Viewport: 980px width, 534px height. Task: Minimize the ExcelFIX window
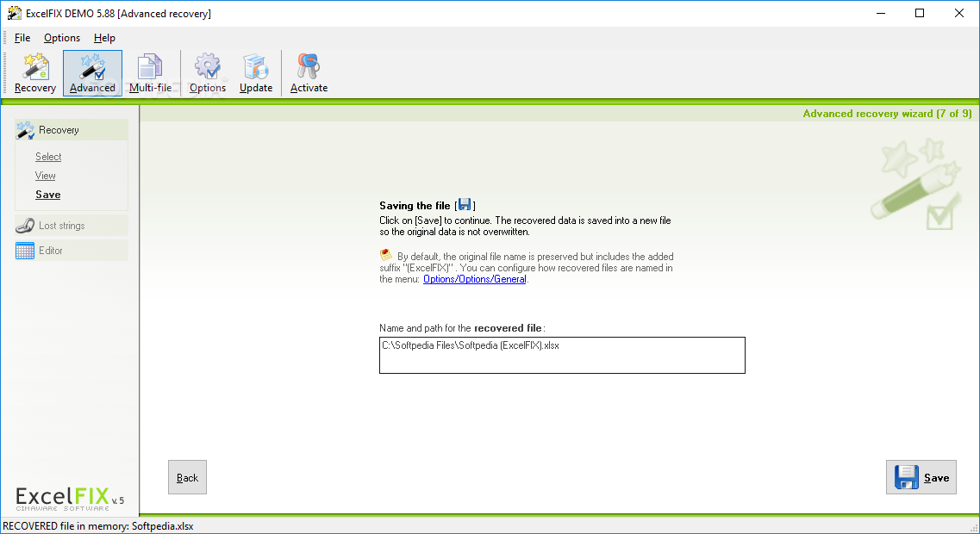click(x=881, y=13)
